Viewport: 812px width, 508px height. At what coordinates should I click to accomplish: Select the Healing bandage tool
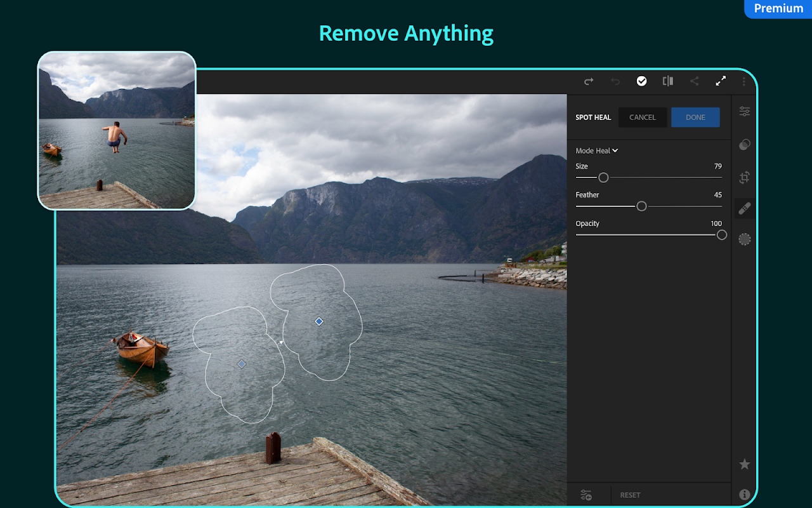coord(745,208)
